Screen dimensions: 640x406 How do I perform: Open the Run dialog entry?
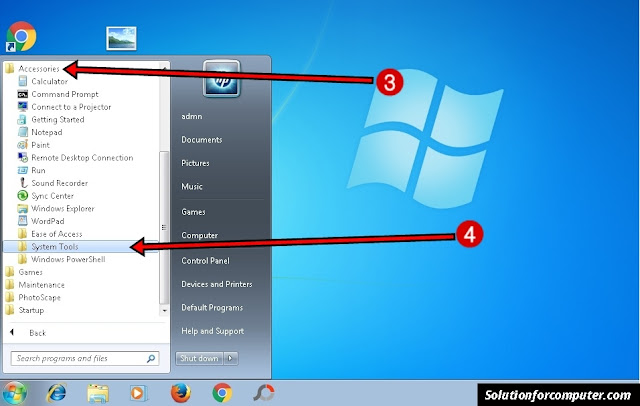click(31, 170)
